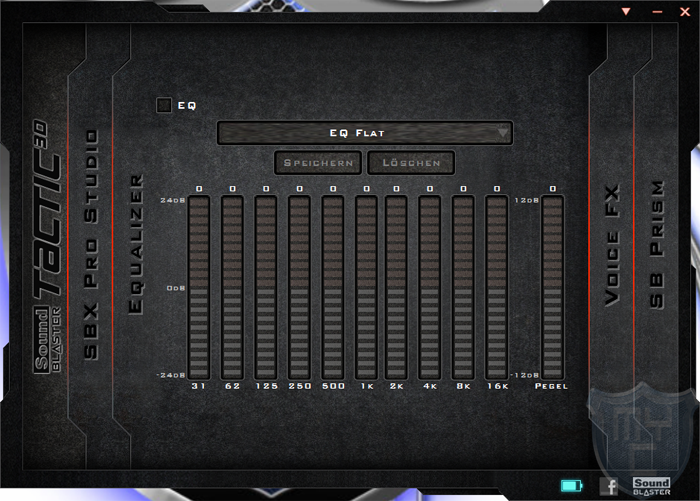Screen dimensions: 700x501
Task: Adjust the 4k band slider
Action: [x=429, y=287]
